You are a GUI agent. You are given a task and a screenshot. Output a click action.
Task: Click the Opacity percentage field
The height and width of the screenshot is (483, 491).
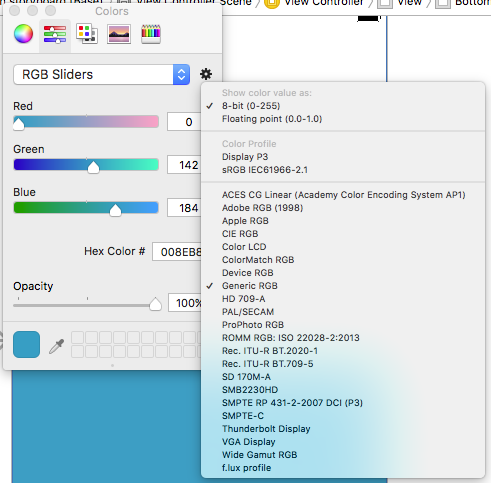pos(185,303)
